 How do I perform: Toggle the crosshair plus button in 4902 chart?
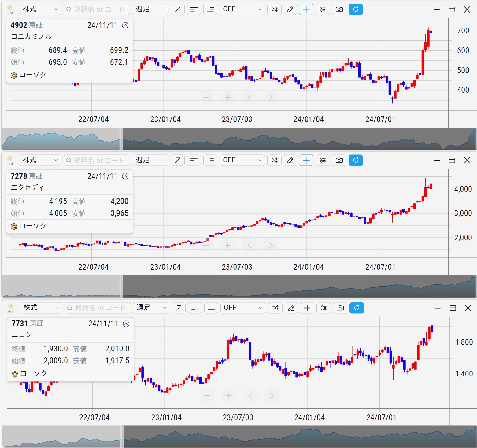click(x=306, y=9)
